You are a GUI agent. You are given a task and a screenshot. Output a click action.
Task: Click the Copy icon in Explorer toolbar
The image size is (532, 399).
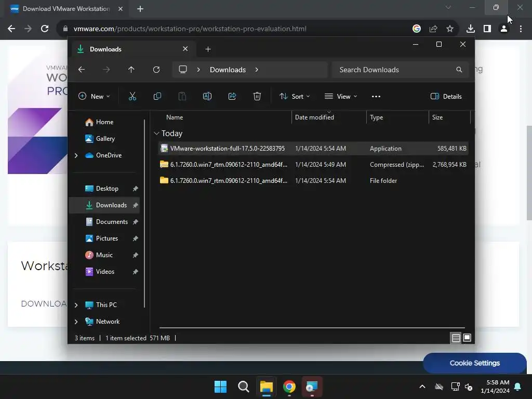point(157,96)
